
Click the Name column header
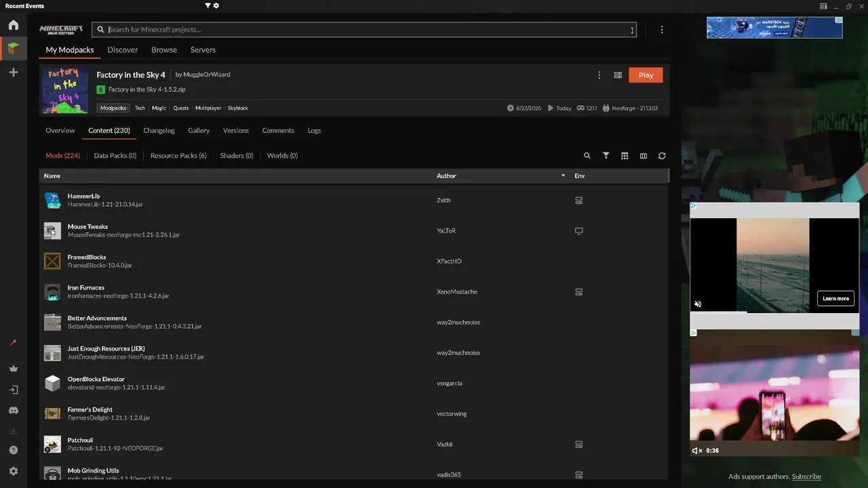(x=52, y=176)
